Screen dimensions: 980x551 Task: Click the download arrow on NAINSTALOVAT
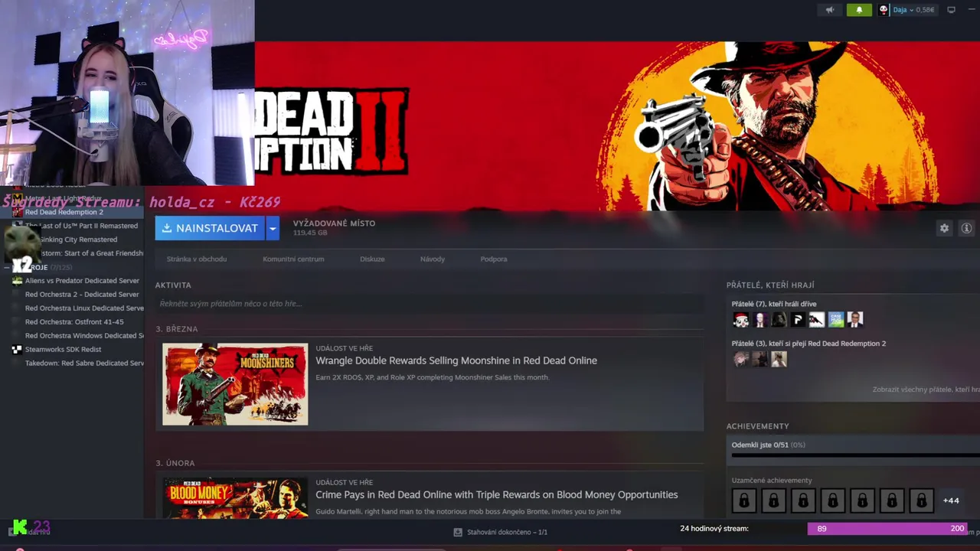click(167, 228)
